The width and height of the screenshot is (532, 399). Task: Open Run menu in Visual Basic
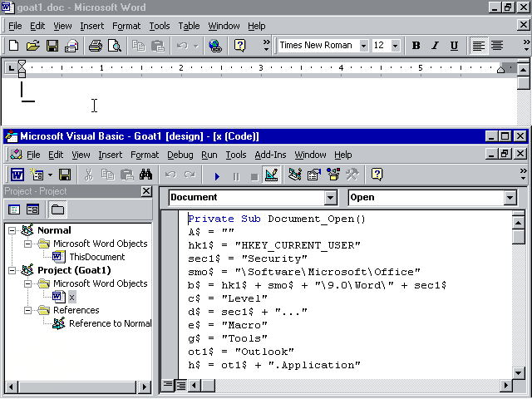coord(209,155)
